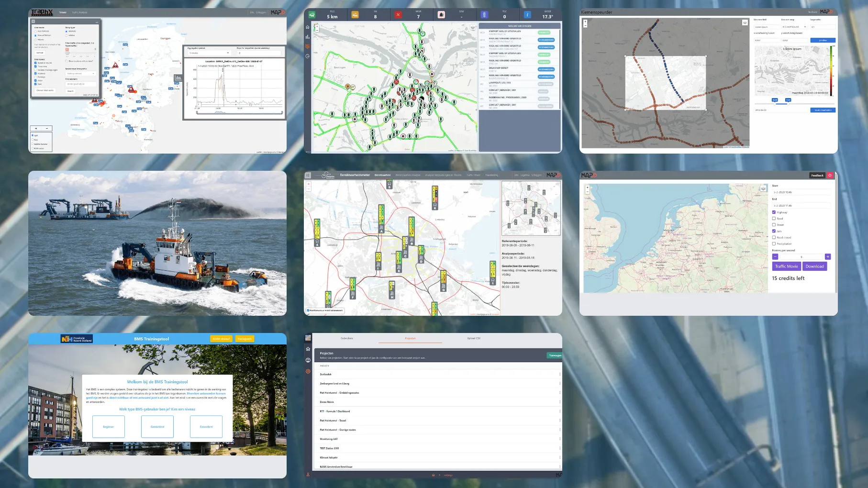Open options menu for the Zuidasdok project row
868x488 pixels.
click(x=559, y=374)
